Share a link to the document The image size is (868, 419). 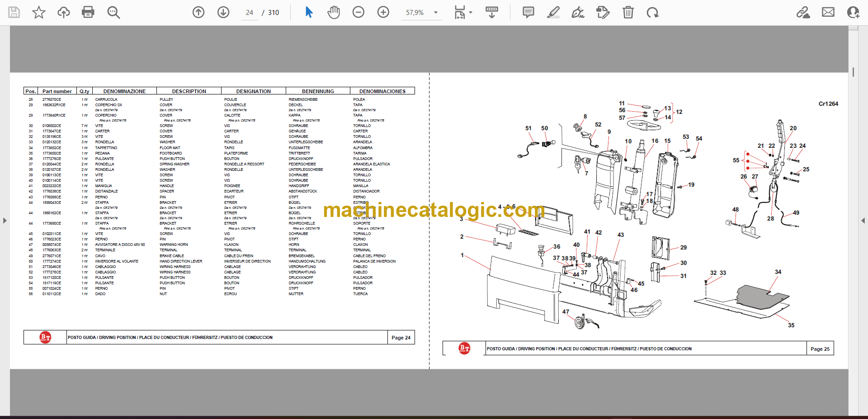click(x=803, y=12)
